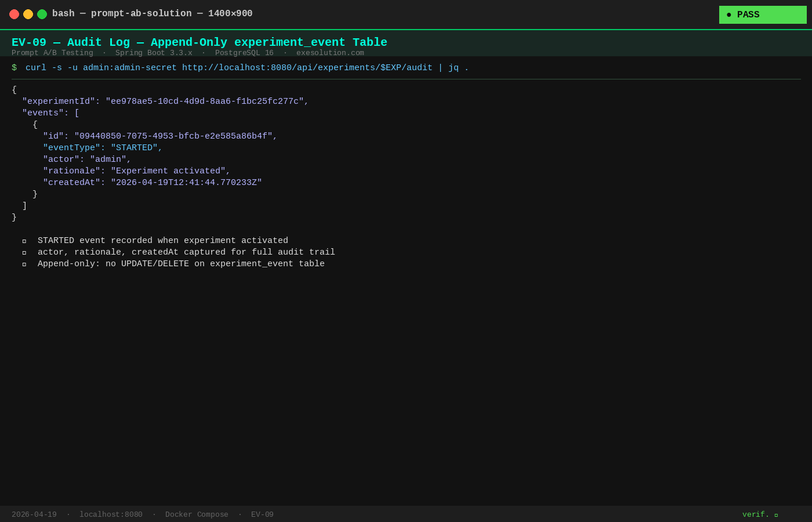Click exesolution.com in the subtitle line
Viewport: 812px width, 522px height.
point(330,53)
